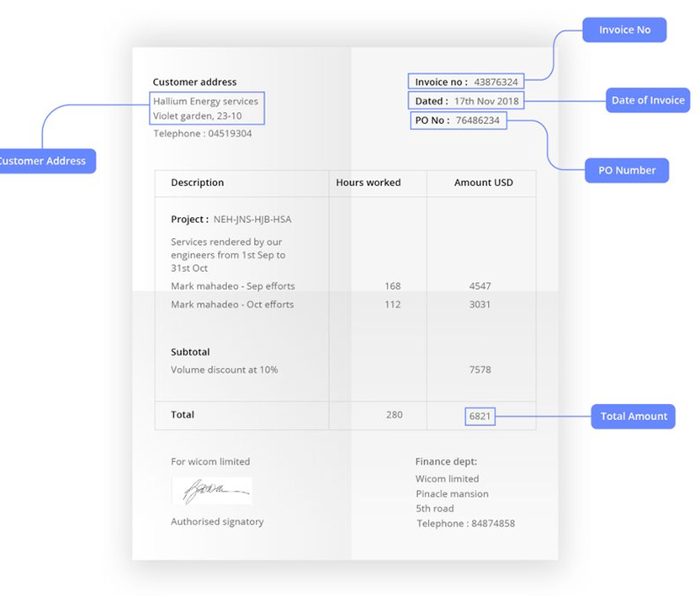Select the Mark mahadeo Oct efforts row
700x596 pixels.
pyautogui.click(x=232, y=305)
